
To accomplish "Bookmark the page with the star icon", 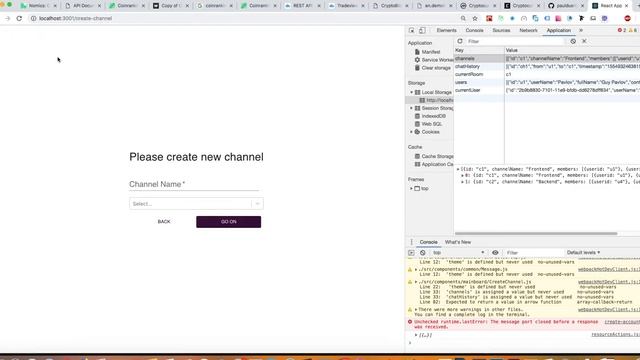I will 475,18.
